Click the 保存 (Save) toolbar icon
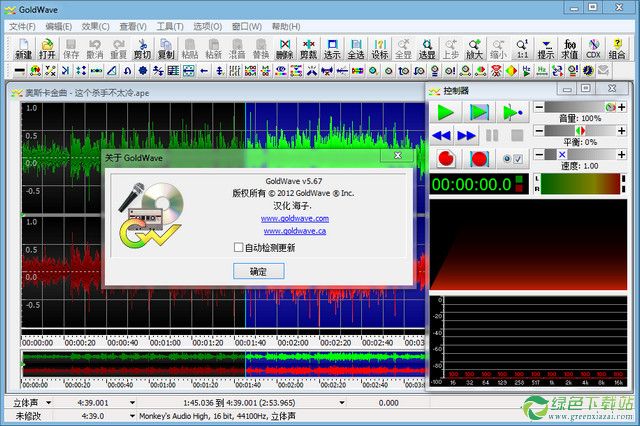Screen dimensions: 640x426 pyautogui.click(x=71, y=49)
